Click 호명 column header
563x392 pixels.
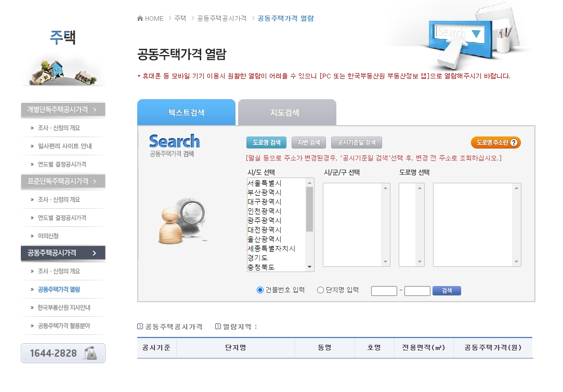point(374,347)
